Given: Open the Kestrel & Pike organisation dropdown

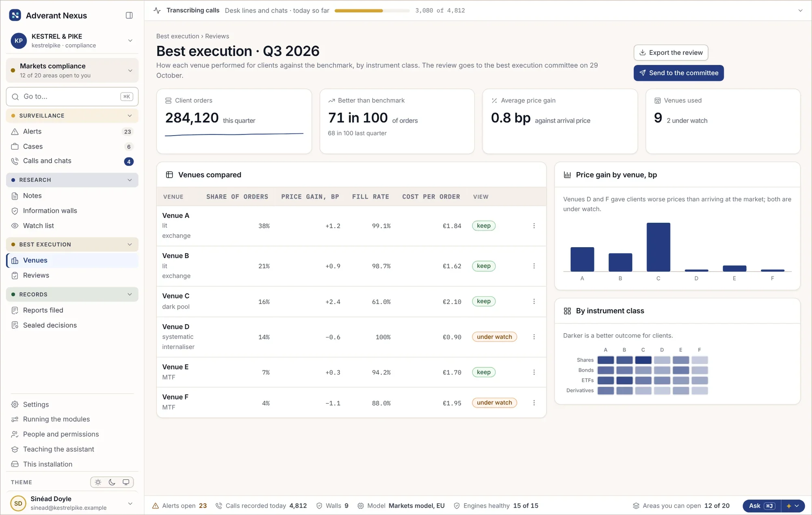Looking at the screenshot, I should click(x=72, y=41).
